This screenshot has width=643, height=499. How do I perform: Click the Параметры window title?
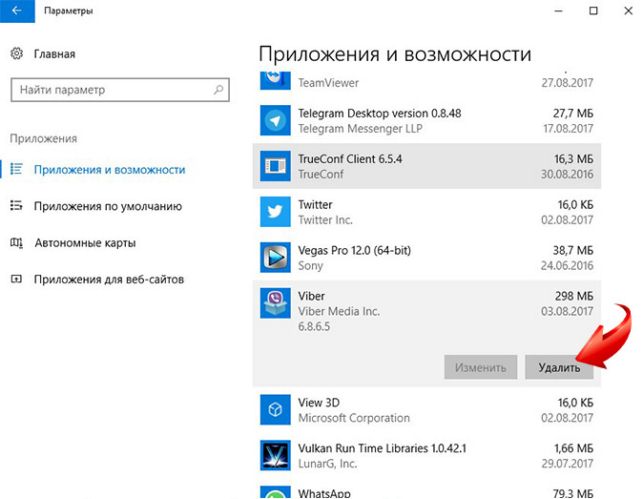click(x=68, y=11)
